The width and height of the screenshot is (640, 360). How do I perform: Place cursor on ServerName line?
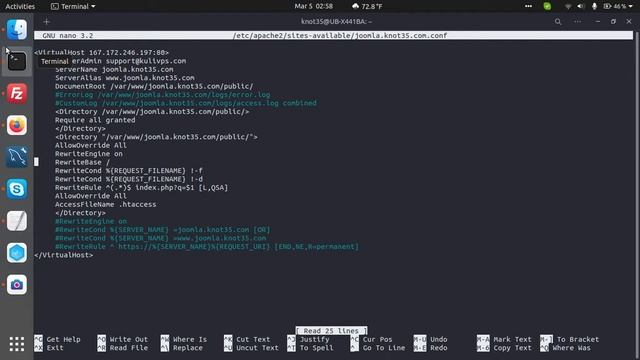114,69
